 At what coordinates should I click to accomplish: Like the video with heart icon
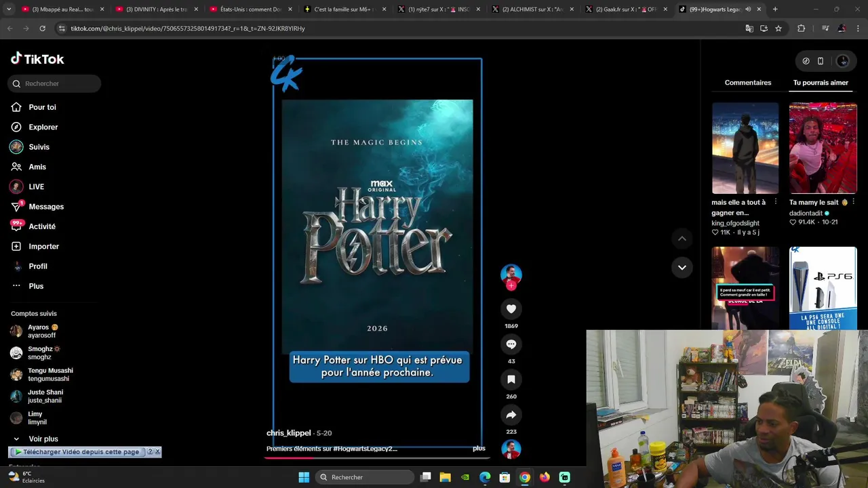coord(511,309)
